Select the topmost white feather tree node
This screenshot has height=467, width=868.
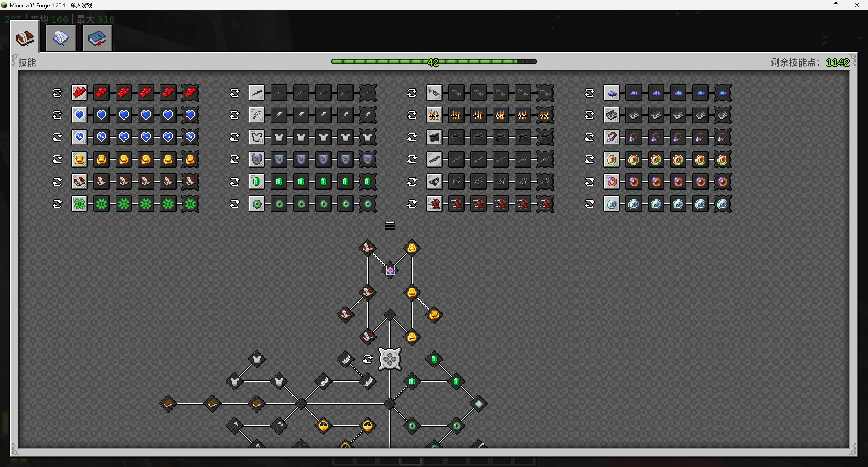345,359
